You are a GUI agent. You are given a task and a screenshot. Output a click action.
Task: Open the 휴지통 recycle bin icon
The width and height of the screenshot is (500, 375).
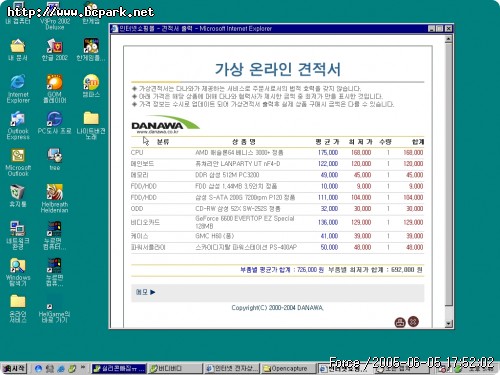18,196
